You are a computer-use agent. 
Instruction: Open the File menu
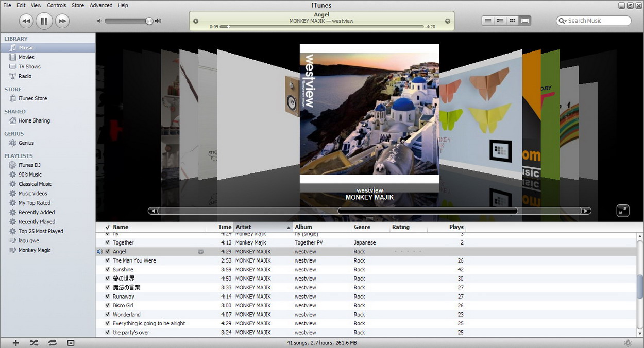(x=7, y=5)
